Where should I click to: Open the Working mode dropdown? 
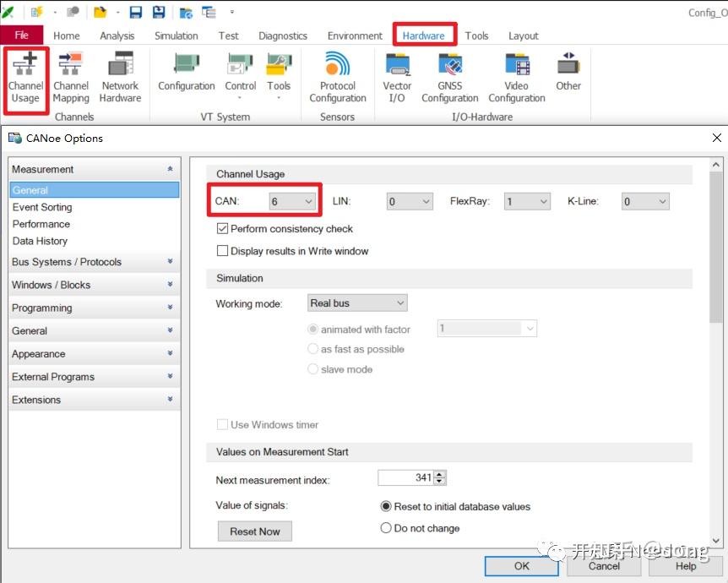357,302
